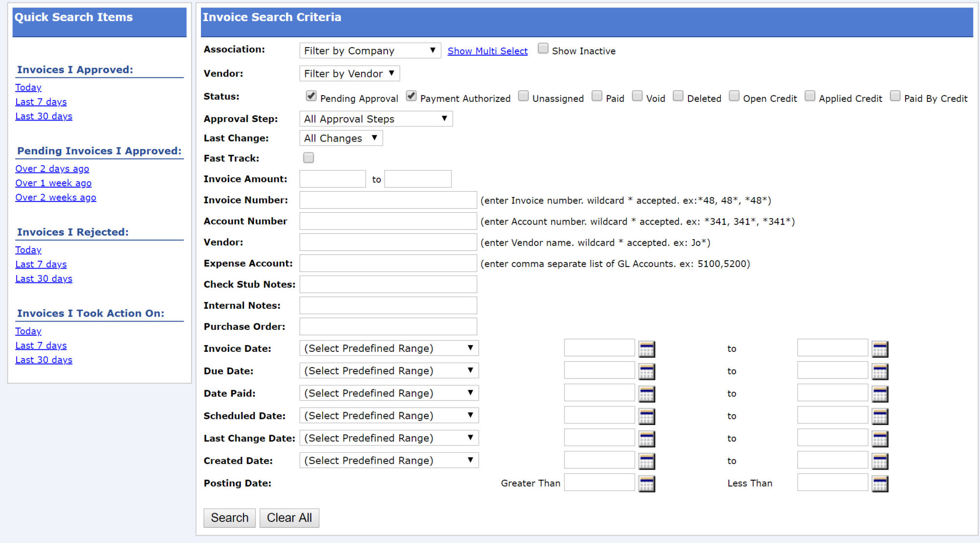Expand the Filter by Company dropdown
The width and height of the screenshot is (980, 543).
[370, 50]
